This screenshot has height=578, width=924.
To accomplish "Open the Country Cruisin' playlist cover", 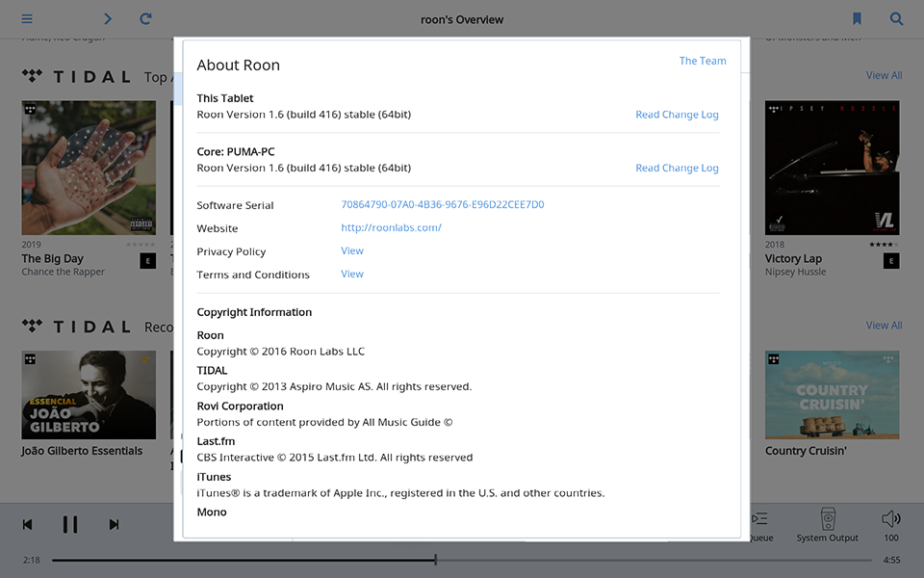I will [x=832, y=395].
